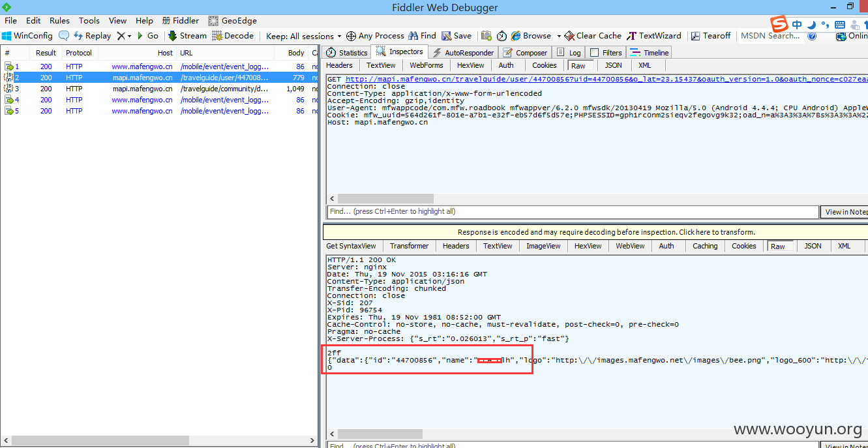Open the Browse dropdown arrow
Screen dimensions: 868x448
(x=559, y=36)
